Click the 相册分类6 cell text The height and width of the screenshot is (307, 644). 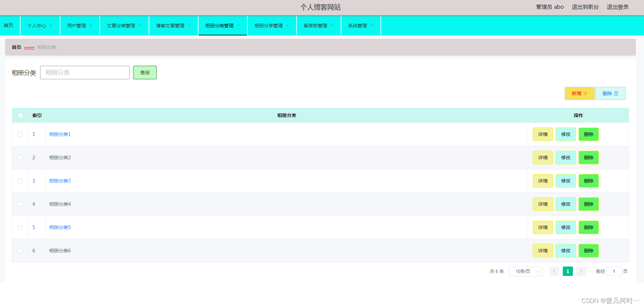[60, 251]
